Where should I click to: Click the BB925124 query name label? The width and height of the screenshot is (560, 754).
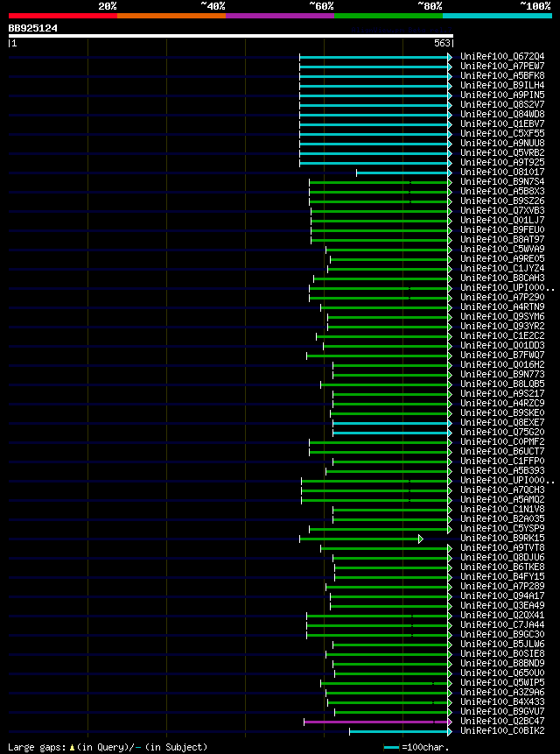(x=32, y=28)
